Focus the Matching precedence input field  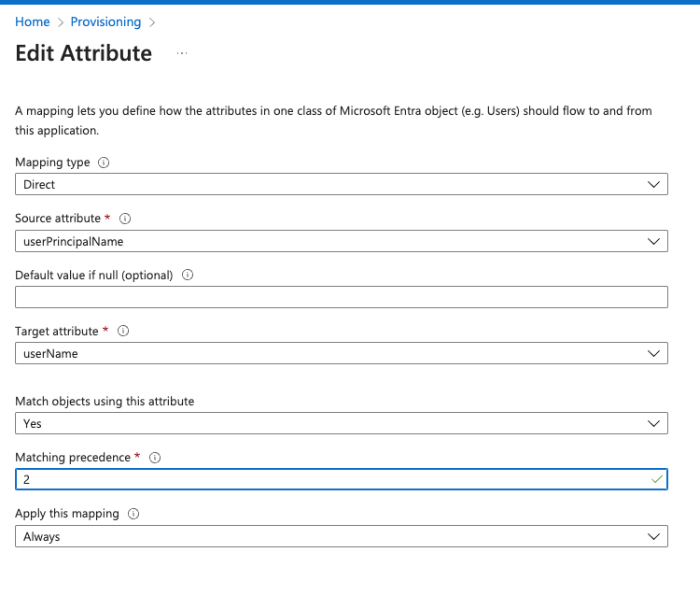pos(342,479)
